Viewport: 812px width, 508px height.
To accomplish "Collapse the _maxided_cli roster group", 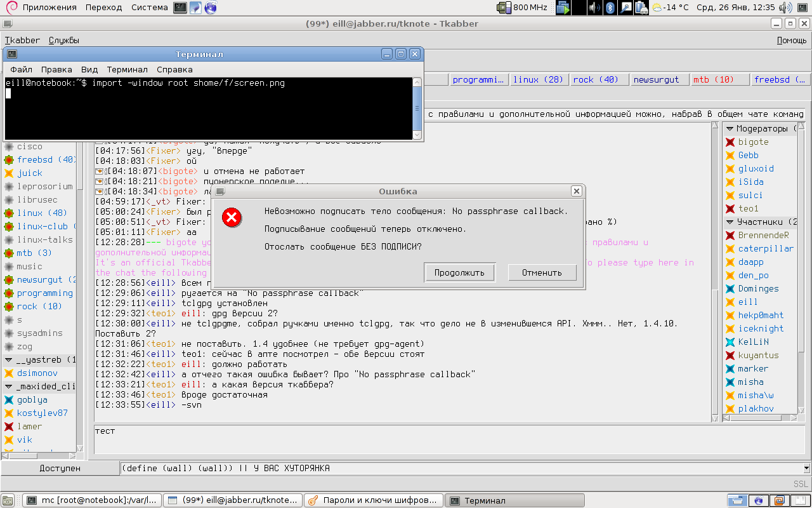I will (8, 387).
